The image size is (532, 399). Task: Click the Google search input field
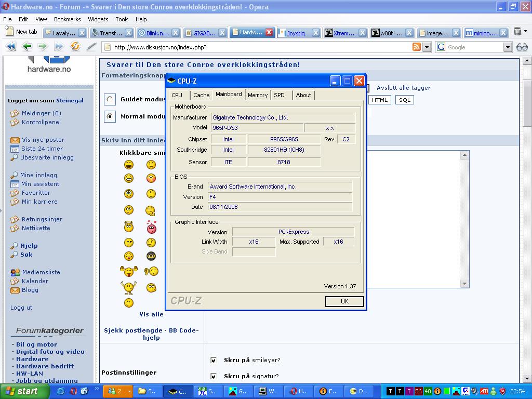[x=474, y=47]
